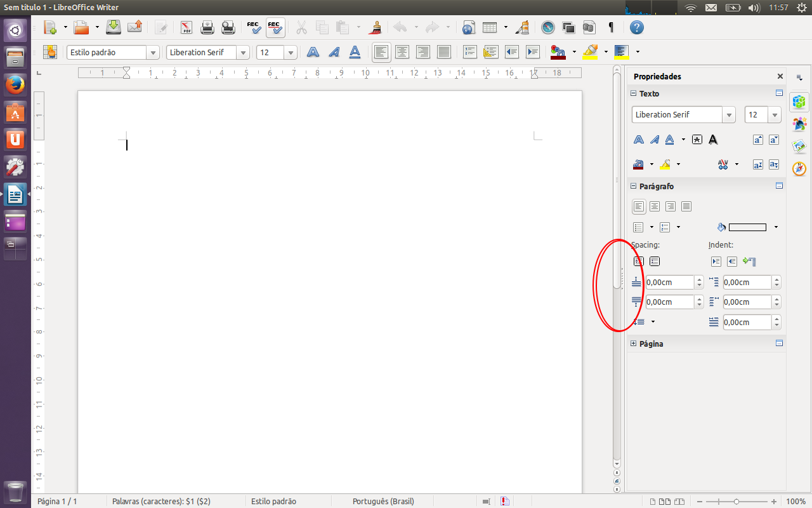Toggle justified alignment in the formatting toolbar

pos(443,52)
